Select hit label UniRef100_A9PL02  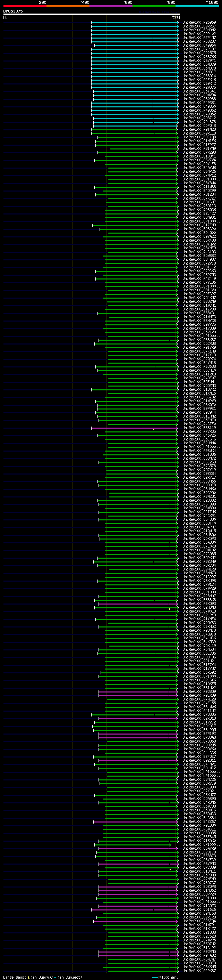point(199,34)
